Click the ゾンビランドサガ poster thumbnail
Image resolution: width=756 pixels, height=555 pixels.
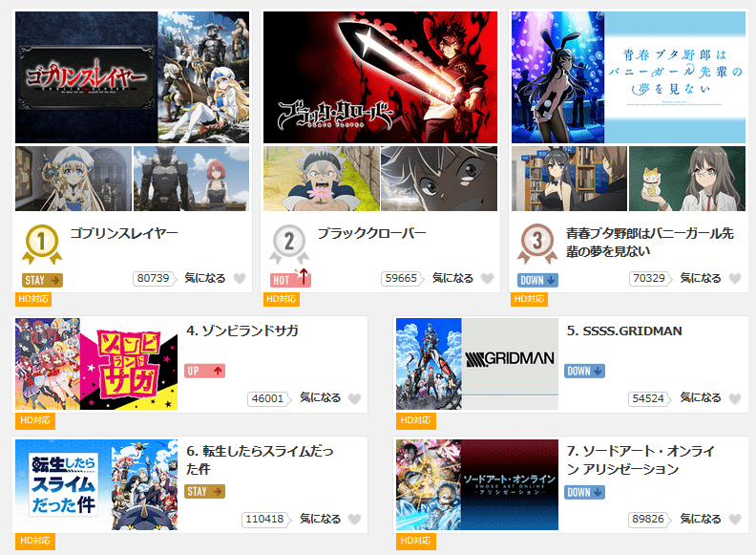click(96, 364)
